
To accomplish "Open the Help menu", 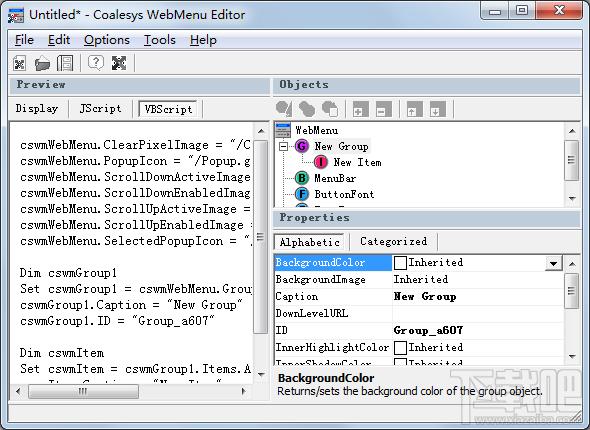I will coord(203,40).
